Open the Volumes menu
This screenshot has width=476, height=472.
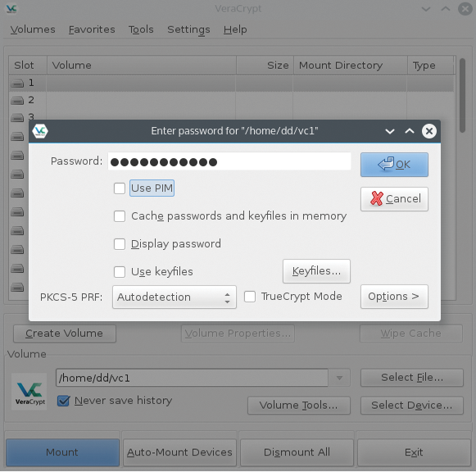pos(33,29)
